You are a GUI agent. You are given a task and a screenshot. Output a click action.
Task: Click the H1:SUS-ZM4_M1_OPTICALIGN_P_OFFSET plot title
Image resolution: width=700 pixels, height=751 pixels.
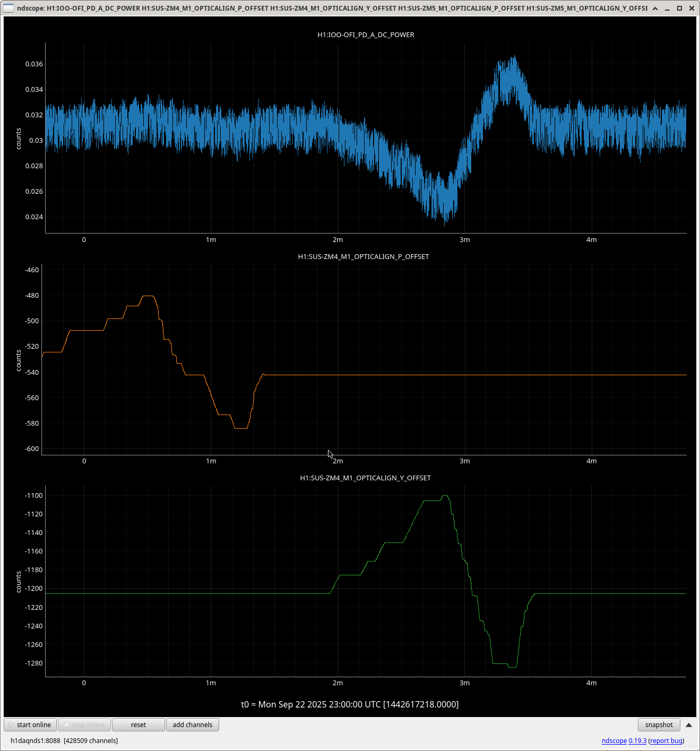pos(363,257)
